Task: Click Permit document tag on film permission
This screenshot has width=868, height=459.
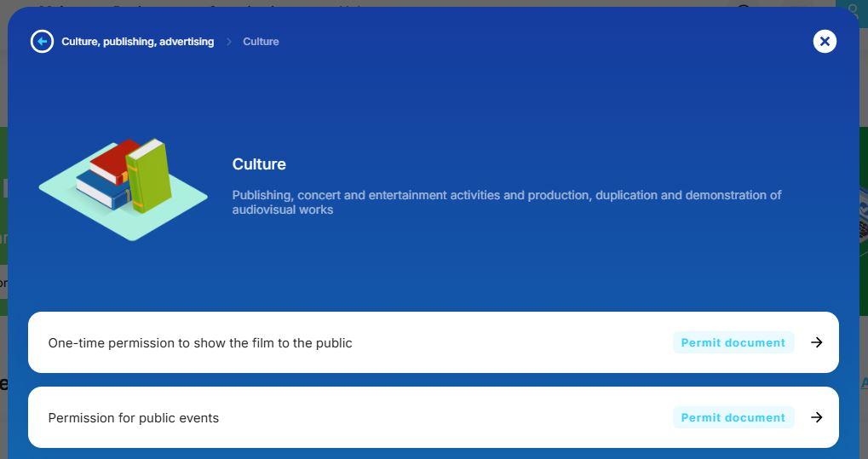Action: tap(733, 342)
